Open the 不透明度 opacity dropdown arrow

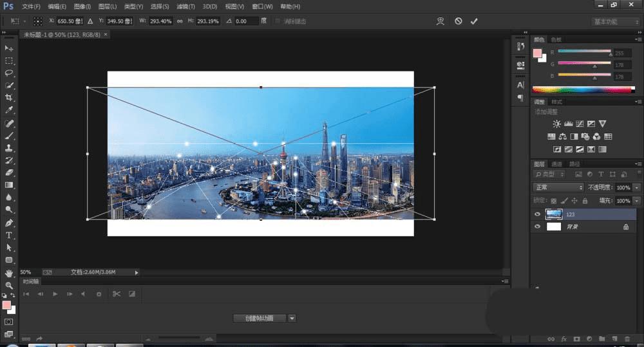637,187
